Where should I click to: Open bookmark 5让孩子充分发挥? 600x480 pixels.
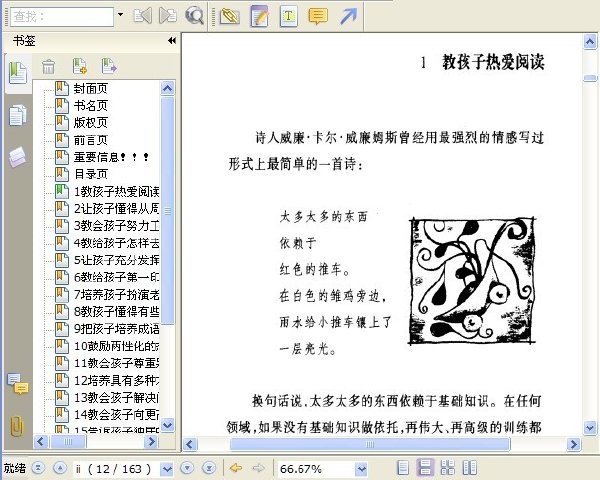click(116, 260)
